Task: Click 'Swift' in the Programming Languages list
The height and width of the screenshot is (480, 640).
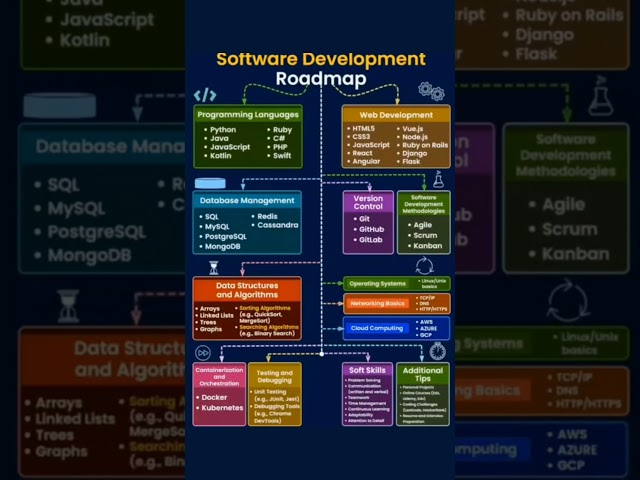Action: point(282,156)
